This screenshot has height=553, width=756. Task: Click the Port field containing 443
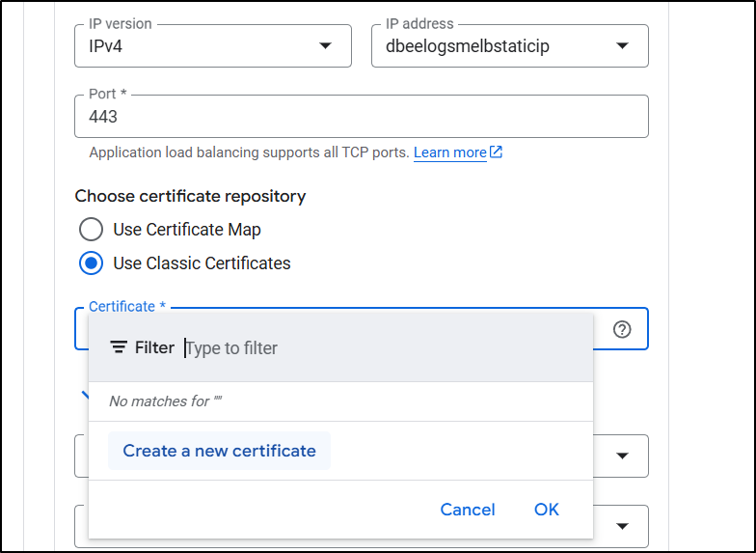361,117
